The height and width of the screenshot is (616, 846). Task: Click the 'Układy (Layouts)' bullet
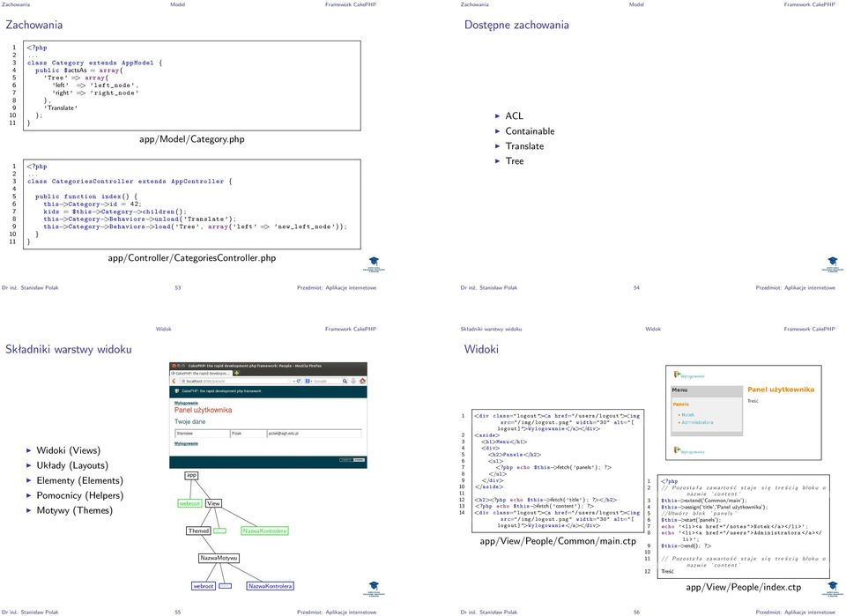point(72,465)
